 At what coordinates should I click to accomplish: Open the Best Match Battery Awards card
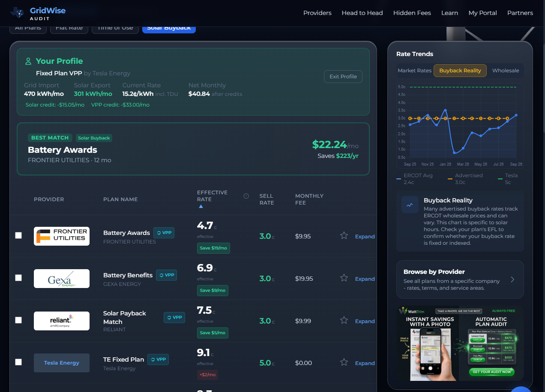point(193,149)
